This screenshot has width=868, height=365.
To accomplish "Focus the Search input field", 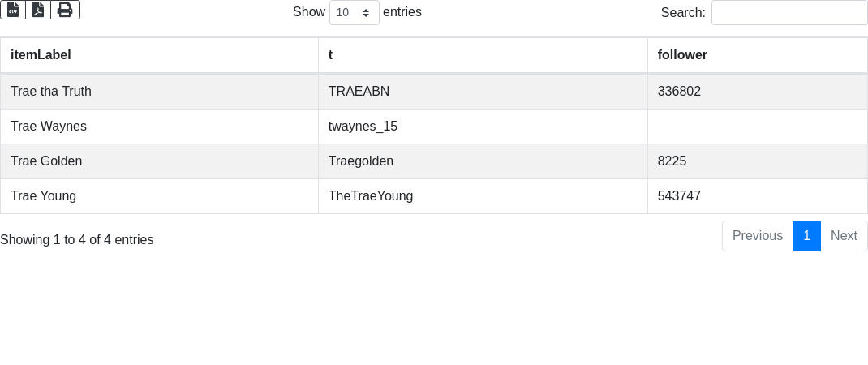I will [789, 12].
